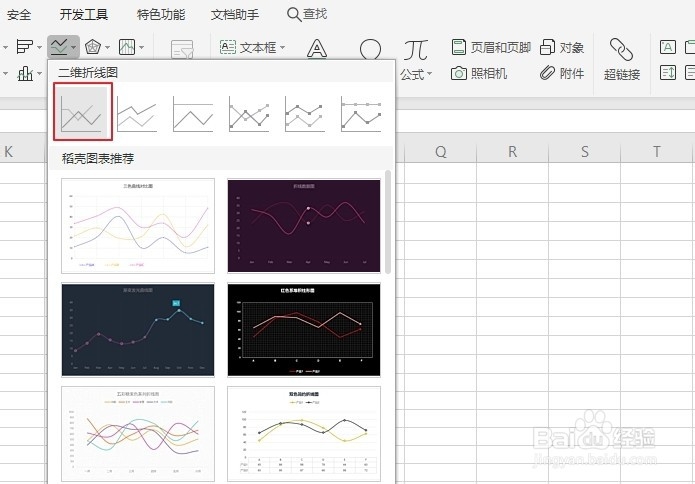Click the 文本框 text box icon
This screenshot has width=695, height=484.
[x=228, y=47]
